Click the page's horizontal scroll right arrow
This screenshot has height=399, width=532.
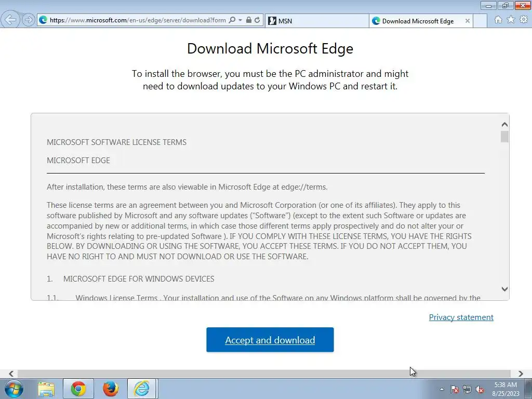click(x=521, y=374)
